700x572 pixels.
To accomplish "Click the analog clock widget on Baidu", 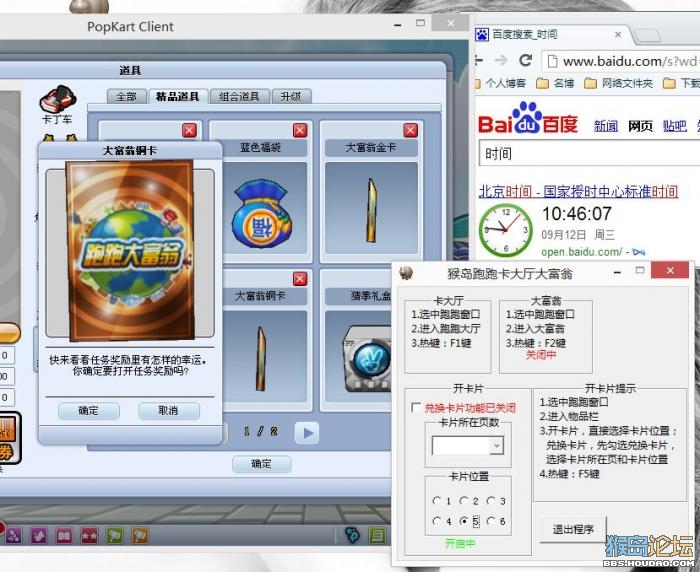I will 505,230.
